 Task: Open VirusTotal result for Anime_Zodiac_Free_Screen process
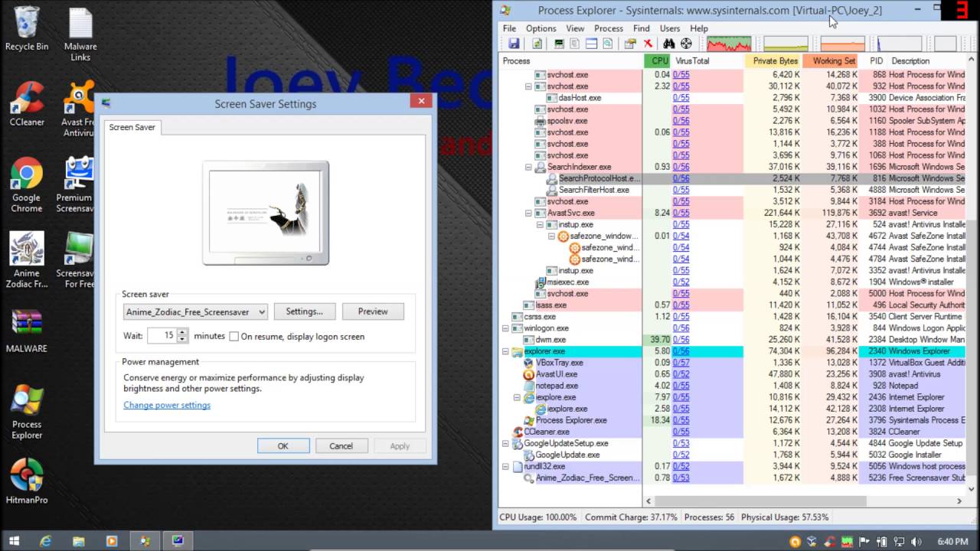tap(681, 478)
